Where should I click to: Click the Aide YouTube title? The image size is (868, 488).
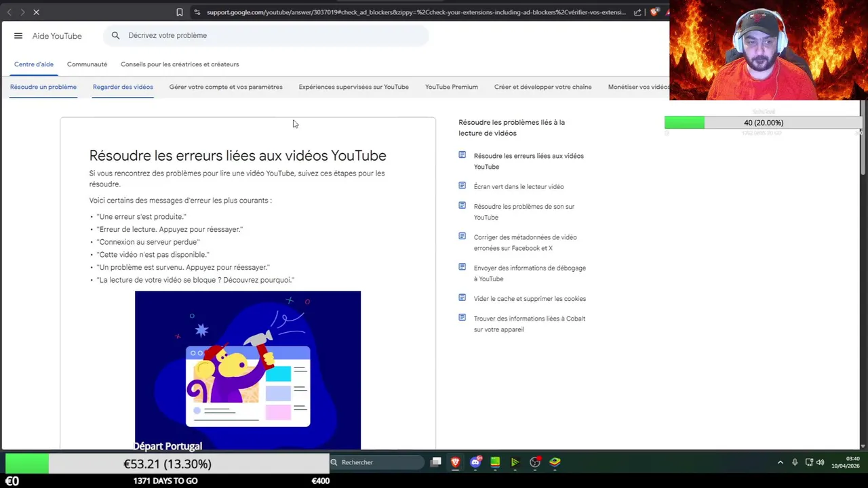tap(57, 36)
